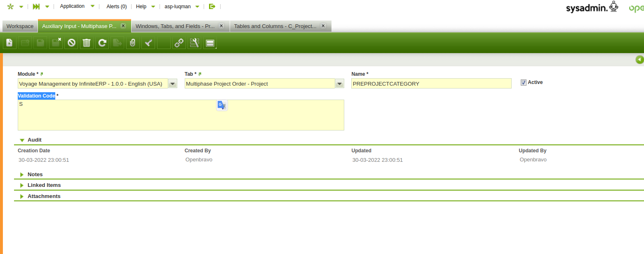The image size is (644, 254).
Task: Click the Alerts (0) link
Action: click(x=116, y=7)
